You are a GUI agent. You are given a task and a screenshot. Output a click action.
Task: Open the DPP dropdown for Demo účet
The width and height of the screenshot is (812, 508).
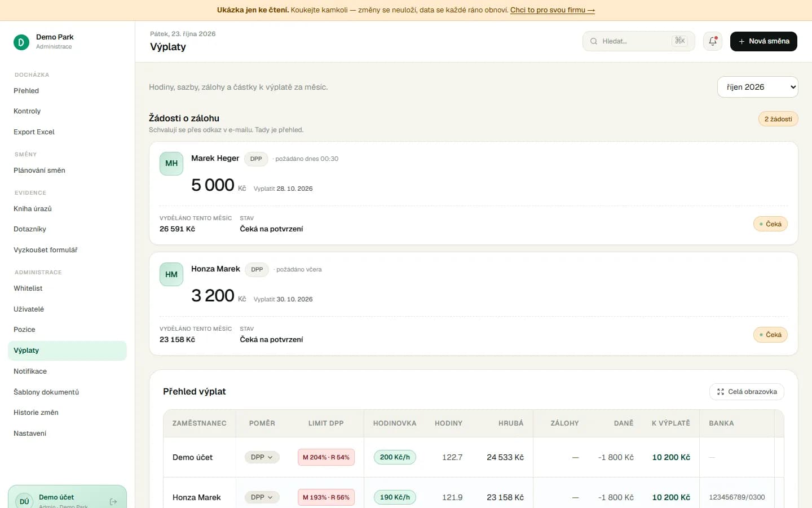pos(262,457)
